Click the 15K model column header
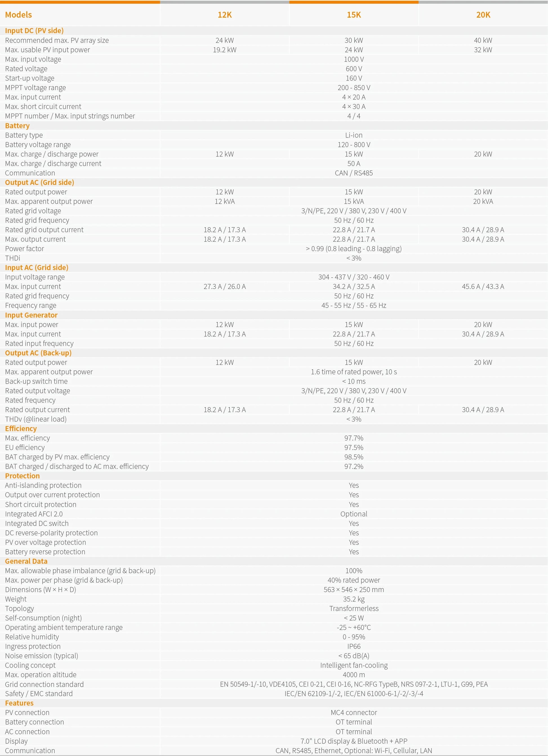The height and width of the screenshot is (756, 548). (354, 15)
